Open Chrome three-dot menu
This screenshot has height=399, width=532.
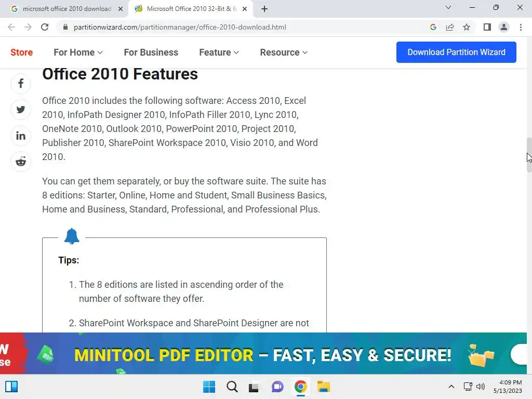[x=521, y=27]
